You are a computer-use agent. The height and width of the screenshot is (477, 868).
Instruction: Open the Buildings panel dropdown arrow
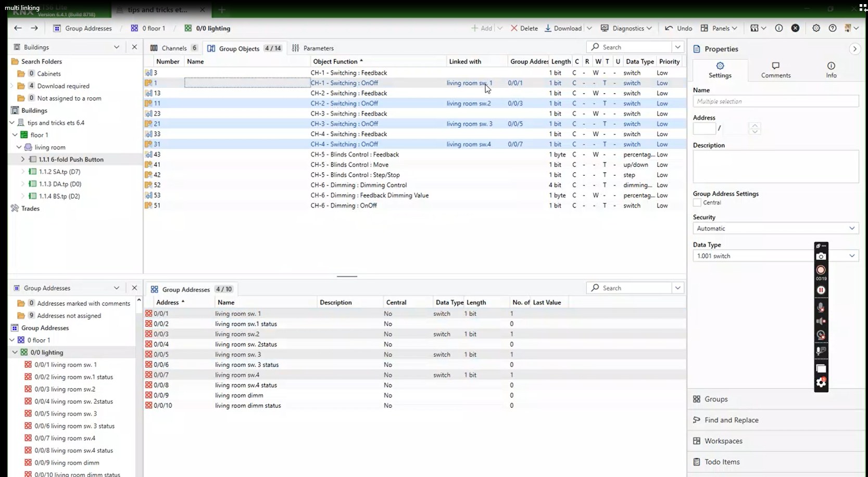tap(117, 47)
